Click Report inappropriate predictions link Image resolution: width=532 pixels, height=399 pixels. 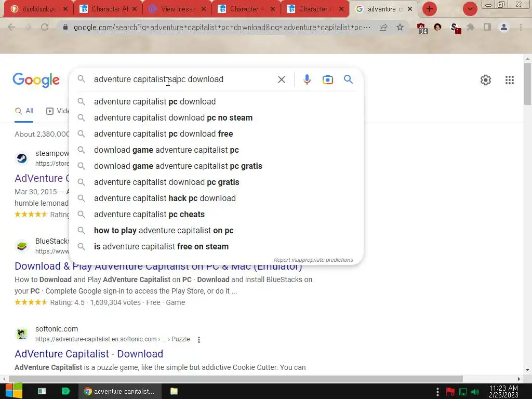(313, 260)
